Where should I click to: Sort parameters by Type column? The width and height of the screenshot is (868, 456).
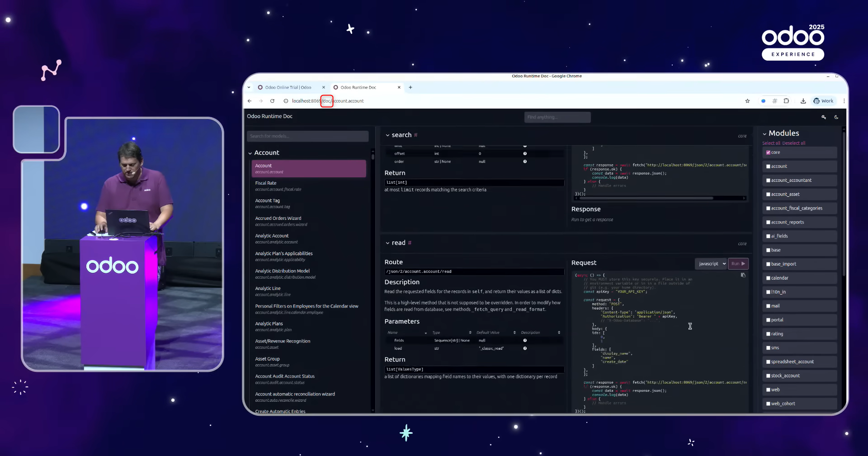(452, 332)
